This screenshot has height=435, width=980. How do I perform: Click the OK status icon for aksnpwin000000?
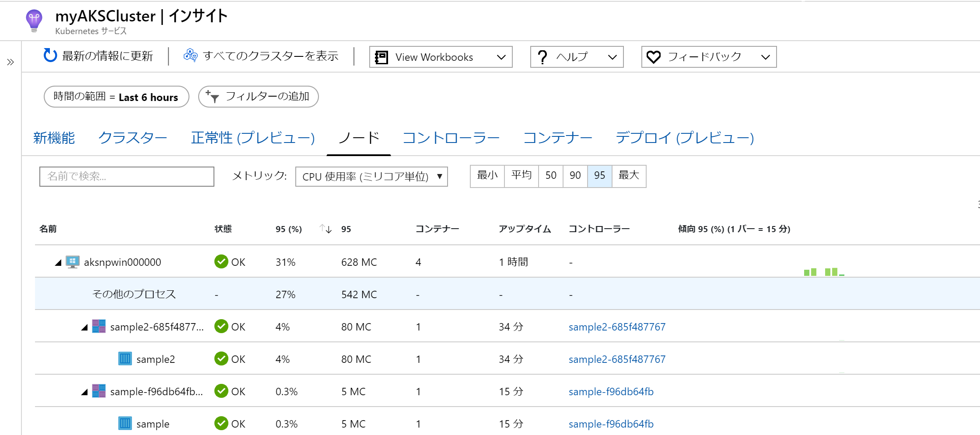coord(221,261)
